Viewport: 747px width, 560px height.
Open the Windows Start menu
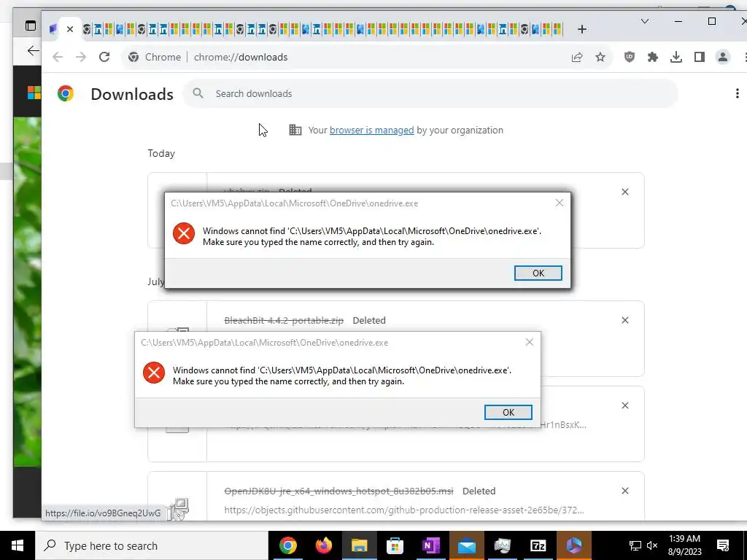pyautogui.click(x=18, y=545)
